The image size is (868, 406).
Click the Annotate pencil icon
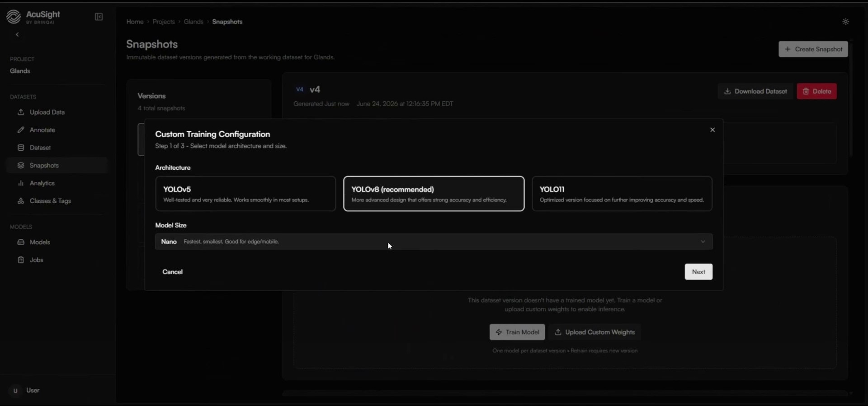tap(21, 130)
